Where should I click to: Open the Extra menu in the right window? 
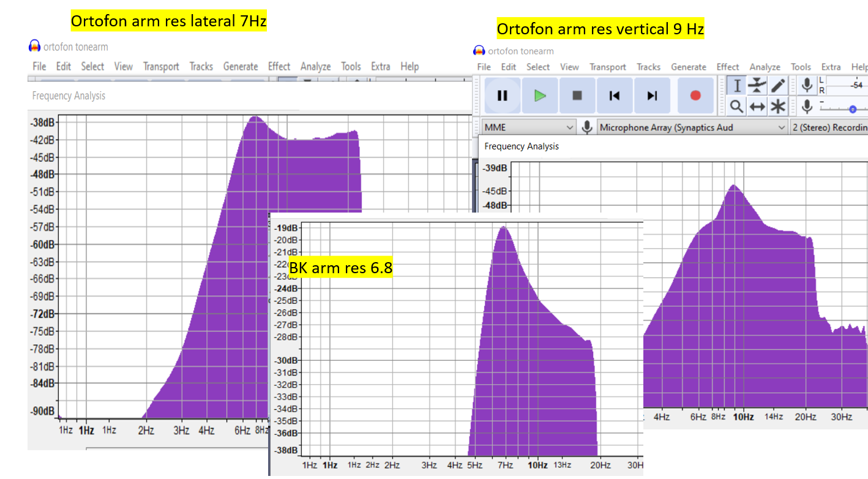click(x=831, y=67)
